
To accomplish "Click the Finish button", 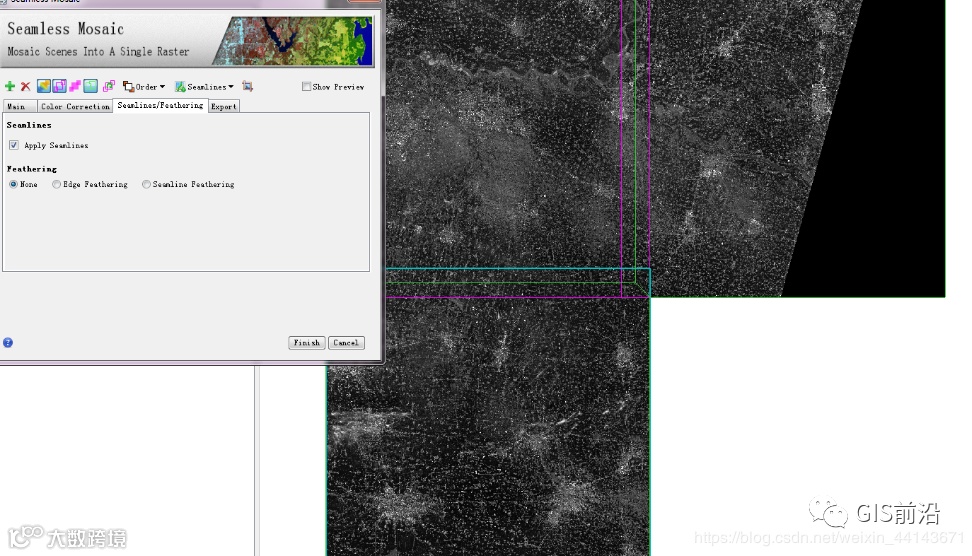I will 307,343.
